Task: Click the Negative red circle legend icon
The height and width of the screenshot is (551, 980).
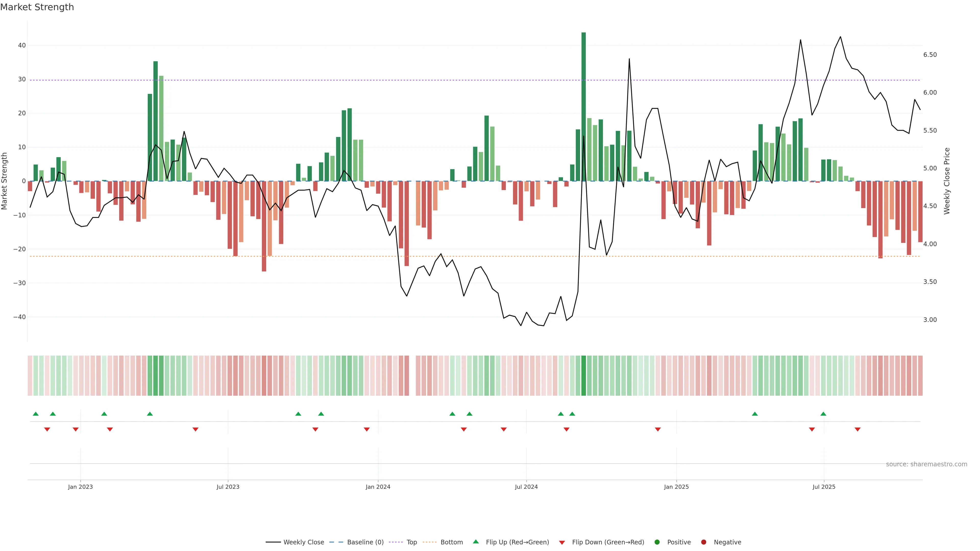Action: 703,542
